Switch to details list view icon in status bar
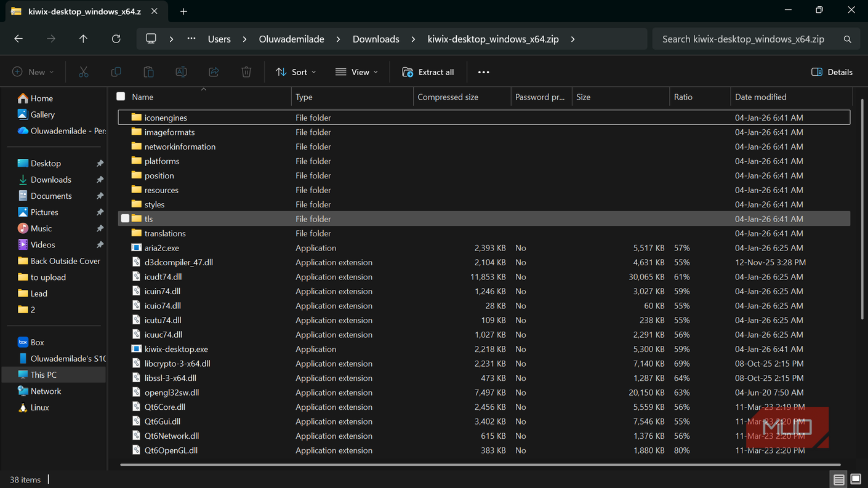The image size is (868, 488). point(838,479)
